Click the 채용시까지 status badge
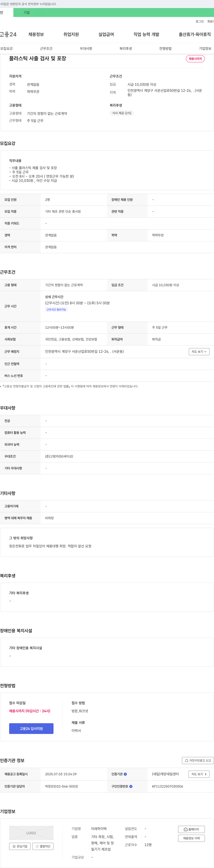Screen dimensions: 214x868 pos(195,59)
